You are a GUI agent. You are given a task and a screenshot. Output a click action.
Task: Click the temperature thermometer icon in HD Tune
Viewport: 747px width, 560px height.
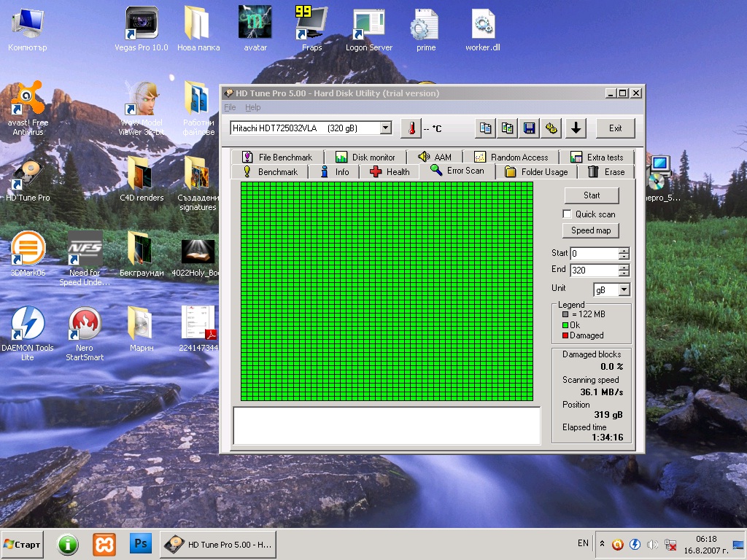(x=411, y=128)
